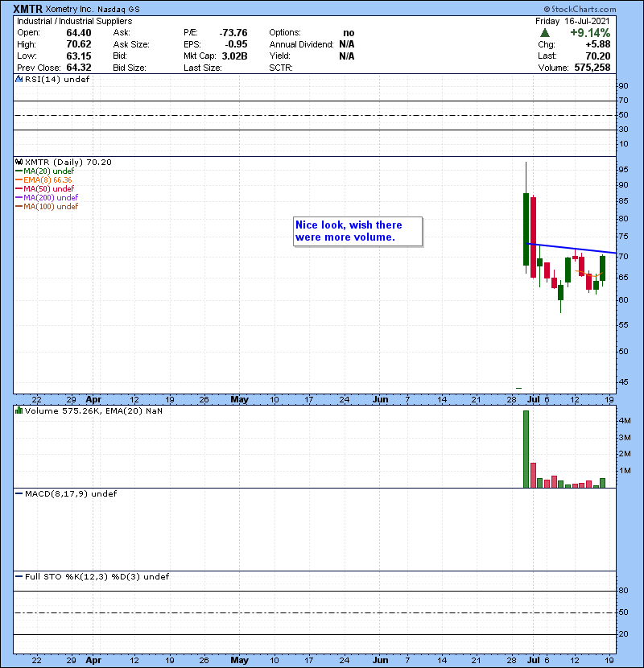
Task: Click the 1M label on volume axis
Action: pyautogui.click(x=625, y=471)
